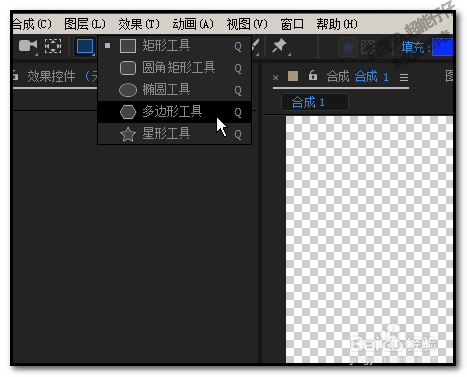
Task: Choose 星形工具 from the shape menu
Action: (174, 134)
